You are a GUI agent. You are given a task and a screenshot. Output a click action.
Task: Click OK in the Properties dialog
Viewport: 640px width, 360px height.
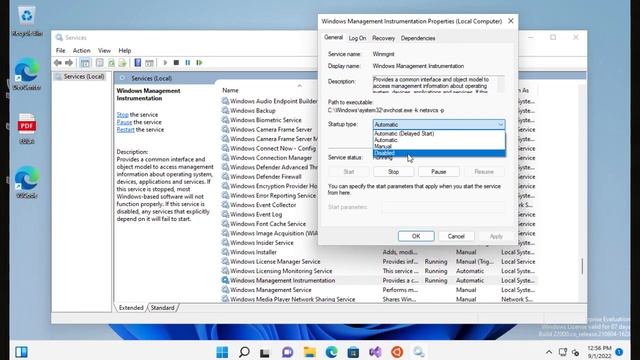tap(416, 236)
